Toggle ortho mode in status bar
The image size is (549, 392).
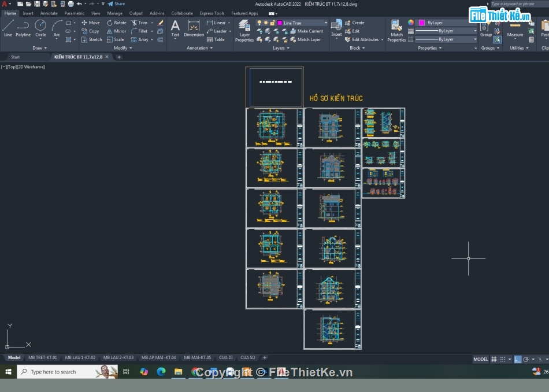click(518, 359)
